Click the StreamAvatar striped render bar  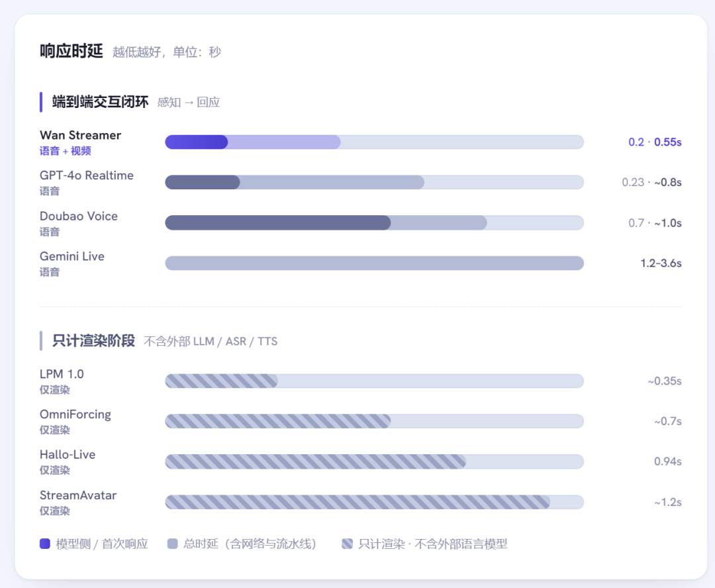(x=374, y=502)
